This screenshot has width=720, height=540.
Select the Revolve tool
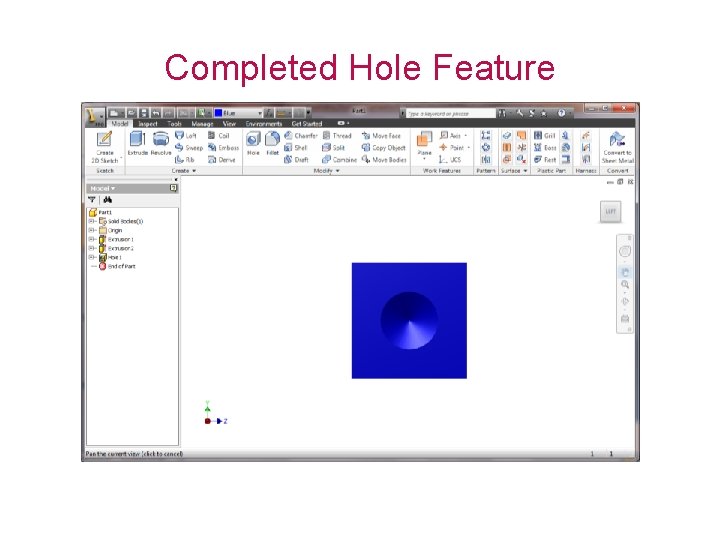tap(161, 143)
